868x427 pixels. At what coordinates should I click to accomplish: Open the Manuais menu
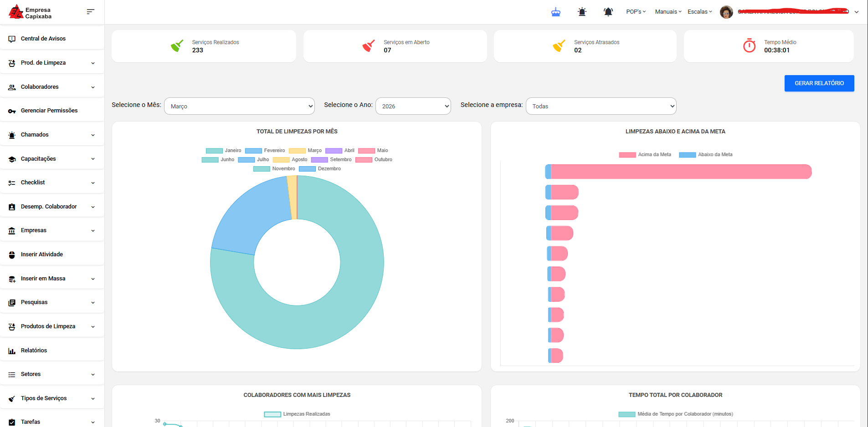pos(668,12)
